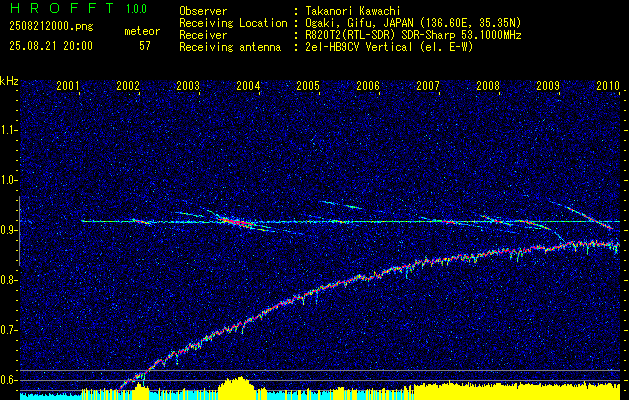
Task: Click the 0.9 frequency axis label
Action: point(8,231)
